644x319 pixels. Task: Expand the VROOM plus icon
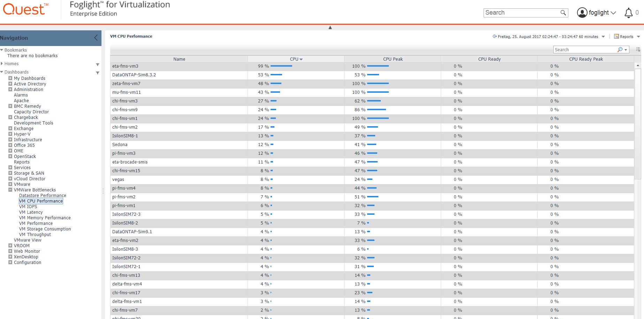pos(10,245)
